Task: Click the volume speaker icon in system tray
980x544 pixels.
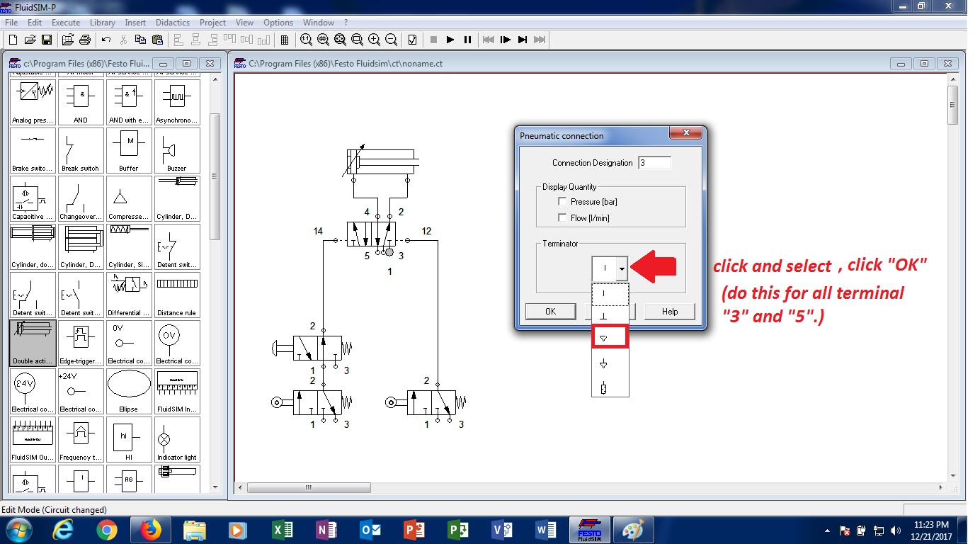Action: tap(897, 531)
